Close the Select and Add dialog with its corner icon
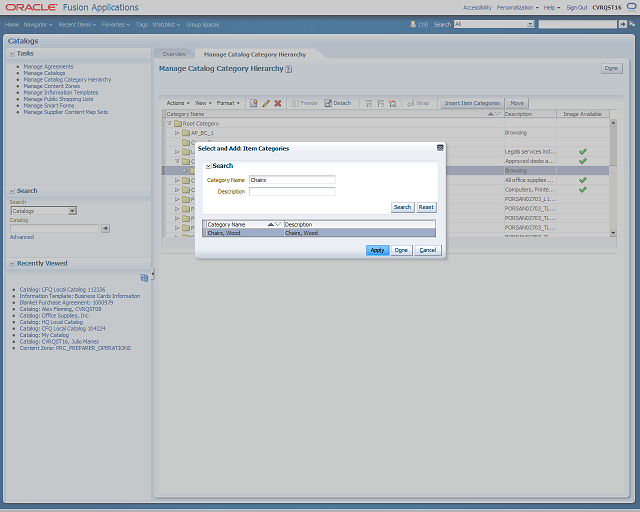Screen dimensions: 640x512 coord(440,148)
